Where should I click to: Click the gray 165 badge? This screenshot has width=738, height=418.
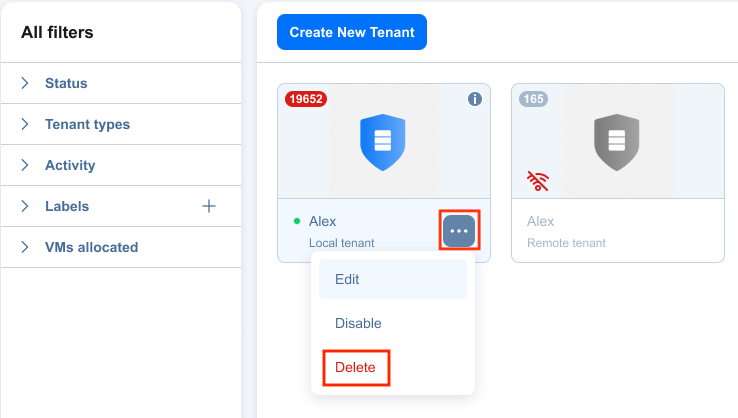coord(533,99)
